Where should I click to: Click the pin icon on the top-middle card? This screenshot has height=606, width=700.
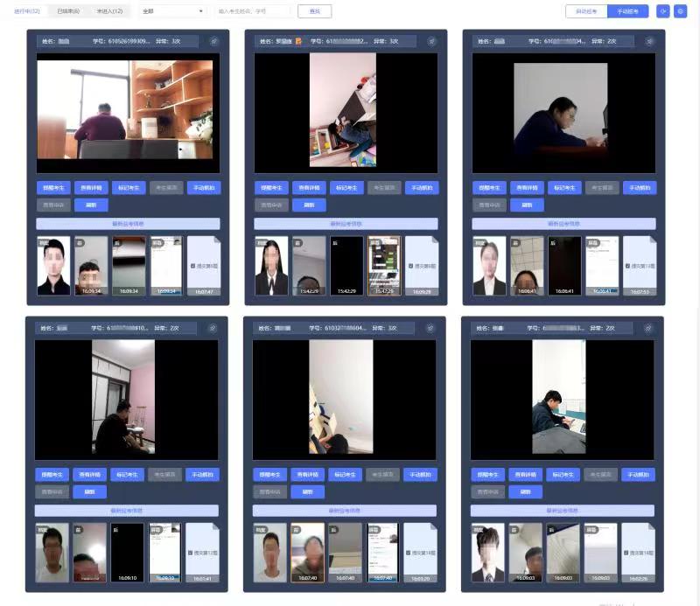point(432,41)
